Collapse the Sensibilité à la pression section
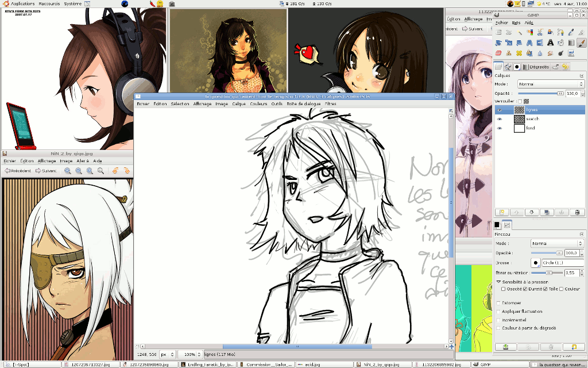Screen dimensions: 588x368 (499, 282)
